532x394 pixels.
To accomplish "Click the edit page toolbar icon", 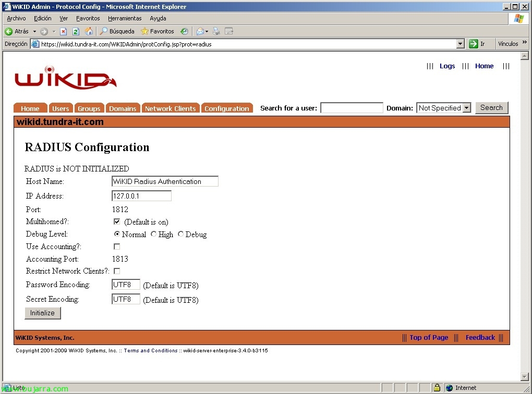I will click(229, 32).
